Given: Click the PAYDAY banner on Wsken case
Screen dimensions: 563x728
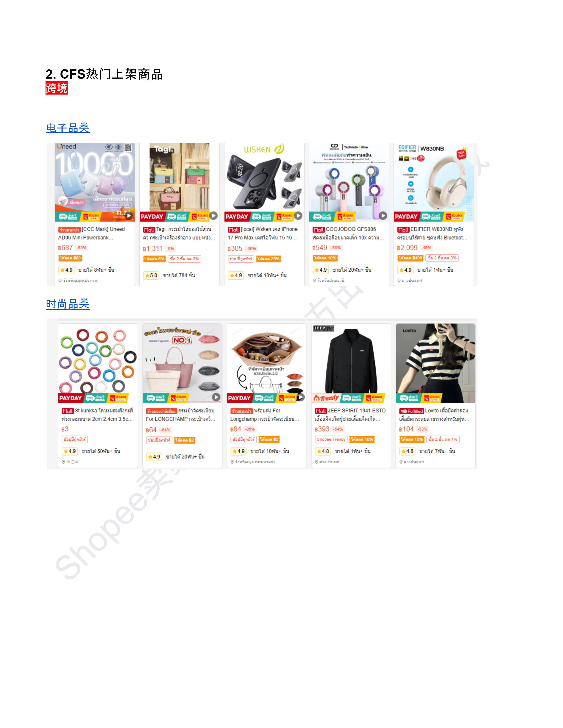Looking at the screenshot, I should pyautogui.click(x=237, y=216).
